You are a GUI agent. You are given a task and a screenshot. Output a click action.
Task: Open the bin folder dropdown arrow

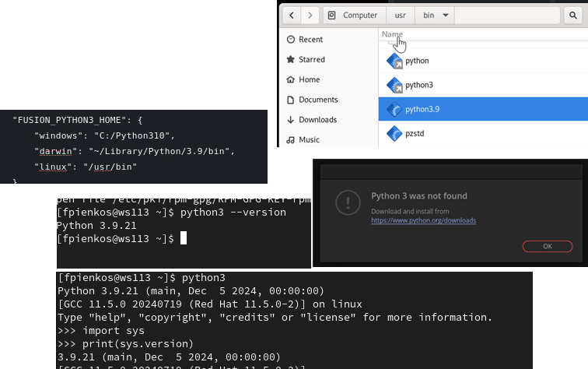446,16
